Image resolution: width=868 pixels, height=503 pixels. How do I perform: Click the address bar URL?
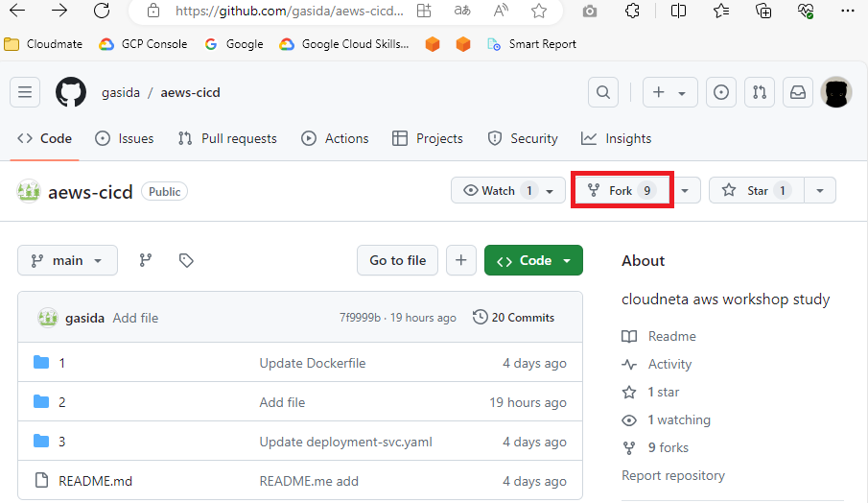pyautogui.click(x=289, y=11)
